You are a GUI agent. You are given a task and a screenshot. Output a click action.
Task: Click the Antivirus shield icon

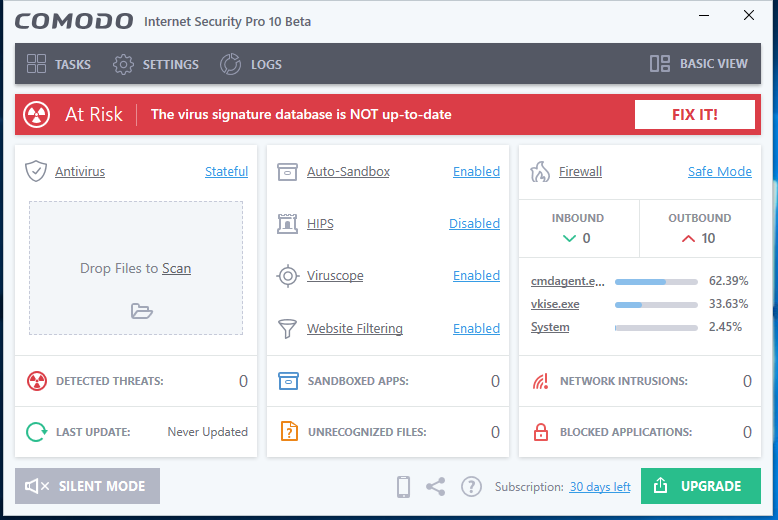[36, 171]
